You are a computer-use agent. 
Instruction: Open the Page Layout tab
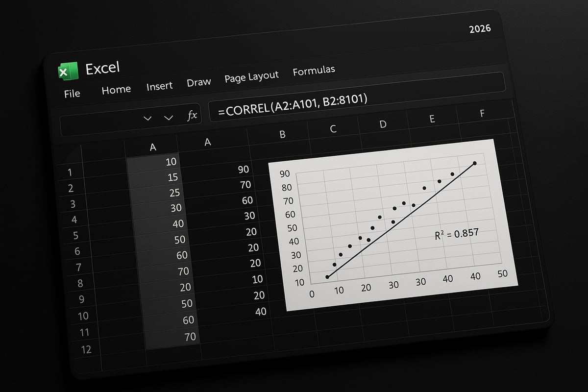[251, 76]
